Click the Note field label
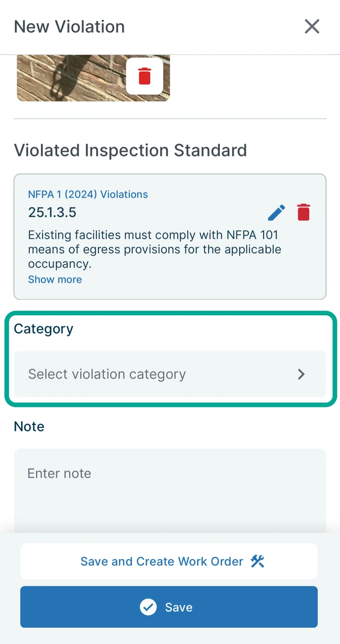The height and width of the screenshot is (644, 340). pyautogui.click(x=29, y=426)
